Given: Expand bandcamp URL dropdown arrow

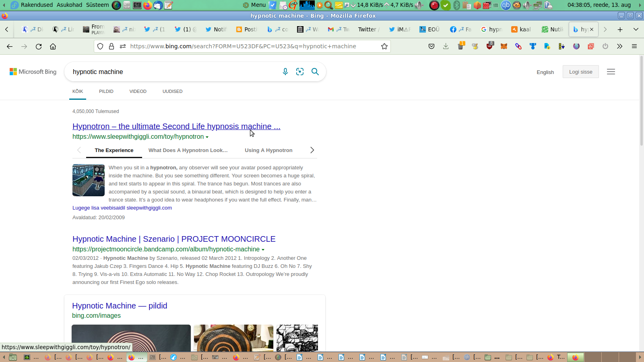Looking at the screenshot, I should [263, 250].
